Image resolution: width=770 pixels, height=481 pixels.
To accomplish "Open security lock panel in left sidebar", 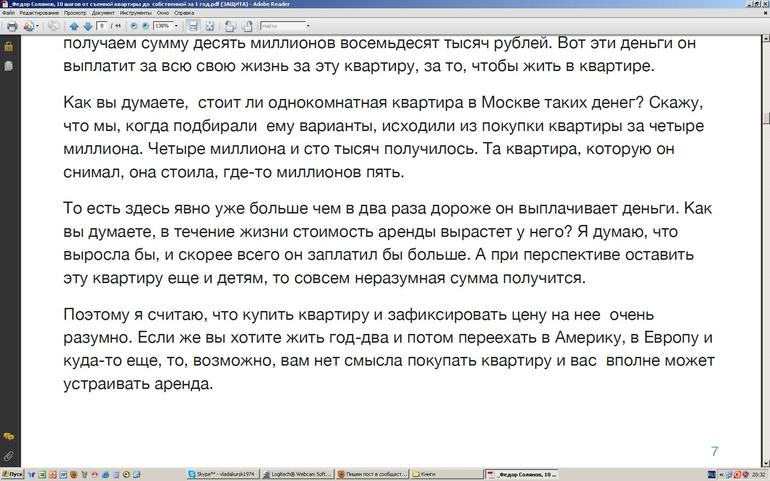I will [x=8, y=46].
